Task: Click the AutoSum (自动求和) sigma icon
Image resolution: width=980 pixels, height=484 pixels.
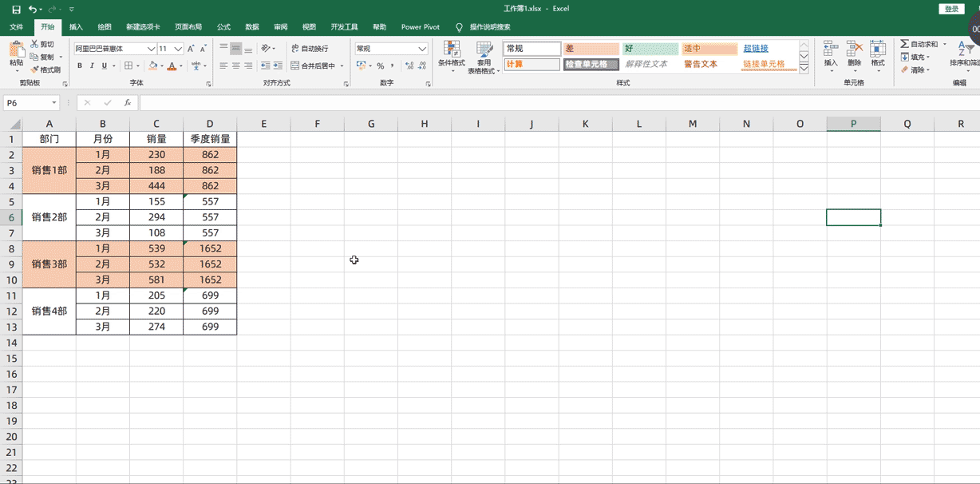Action: 904,45
